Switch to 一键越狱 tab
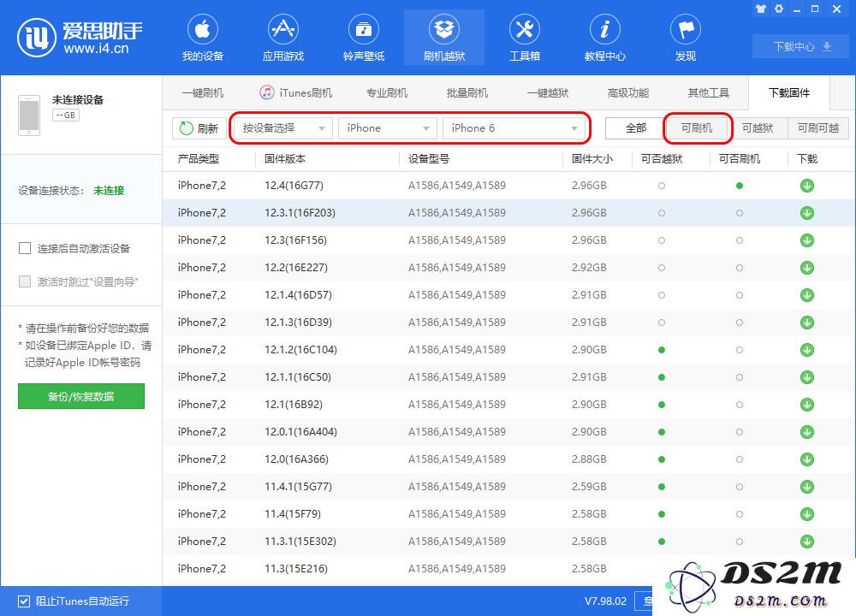Screen dimensions: 856x616 548,92
